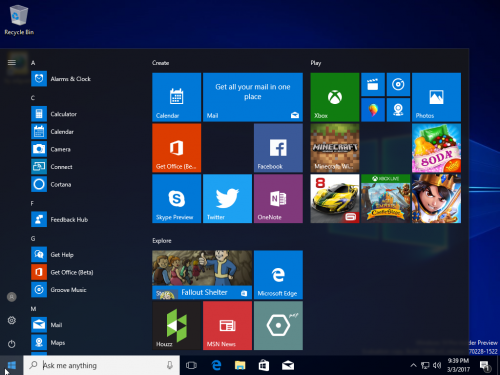Jump using letter header C
The image size is (500, 375).
[33, 98]
